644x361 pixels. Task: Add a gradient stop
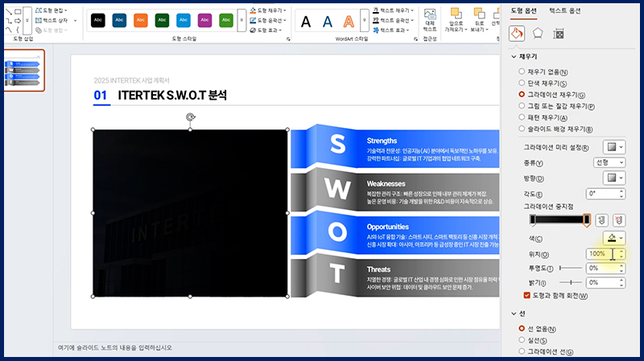tap(601, 220)
